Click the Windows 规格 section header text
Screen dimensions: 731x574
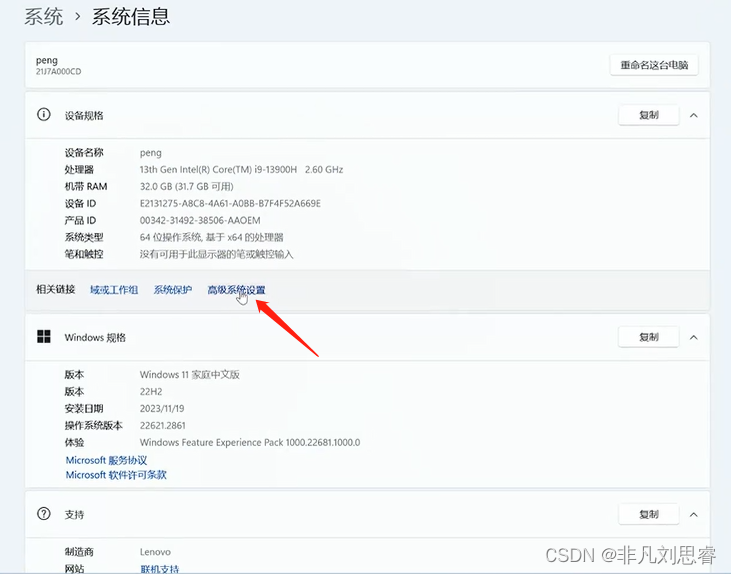coord(95,337)
